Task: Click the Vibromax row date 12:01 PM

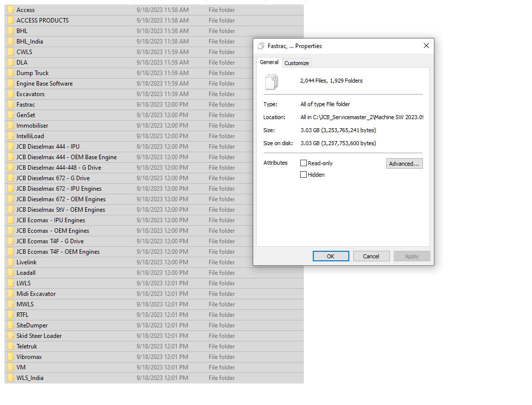Action: [162, 357]
